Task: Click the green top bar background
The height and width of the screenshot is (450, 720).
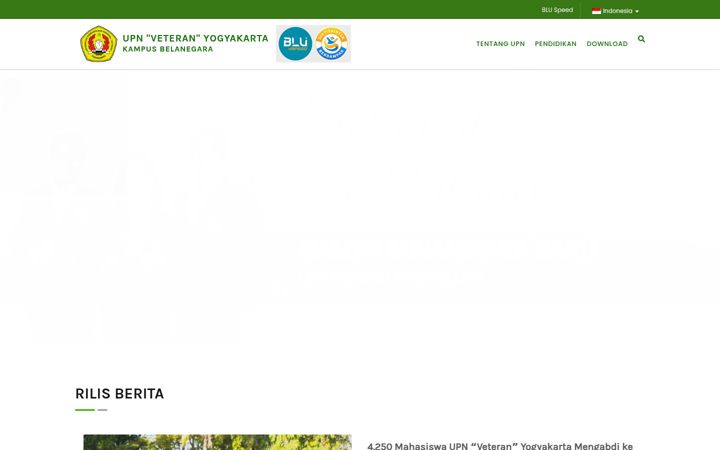Action: pos(276,9)
